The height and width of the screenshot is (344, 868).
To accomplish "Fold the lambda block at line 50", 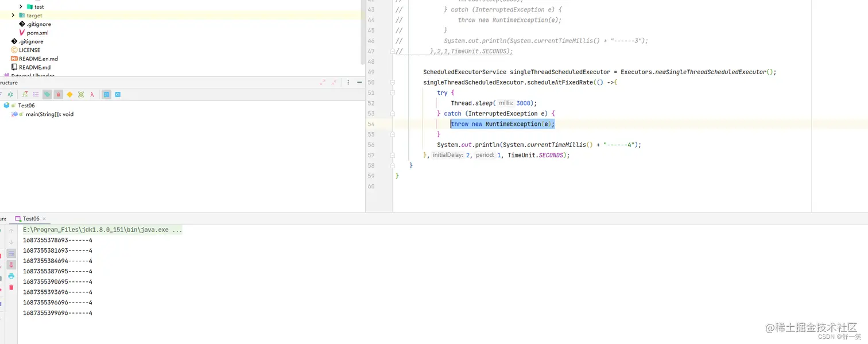I will coord(393,83).
